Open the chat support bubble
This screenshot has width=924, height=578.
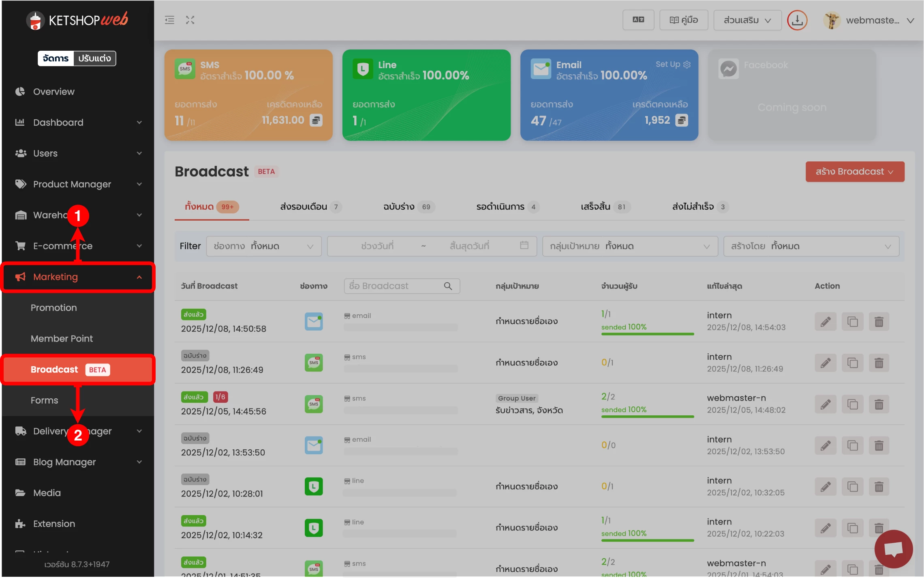point(893,549)
